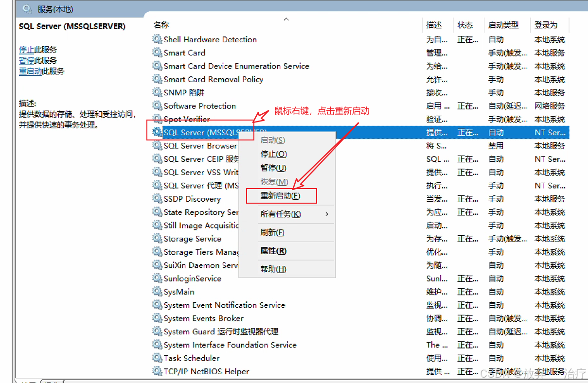Click the SSDP Discovery service icon
This screenshot has width=588, height=383.
(157, 198)
